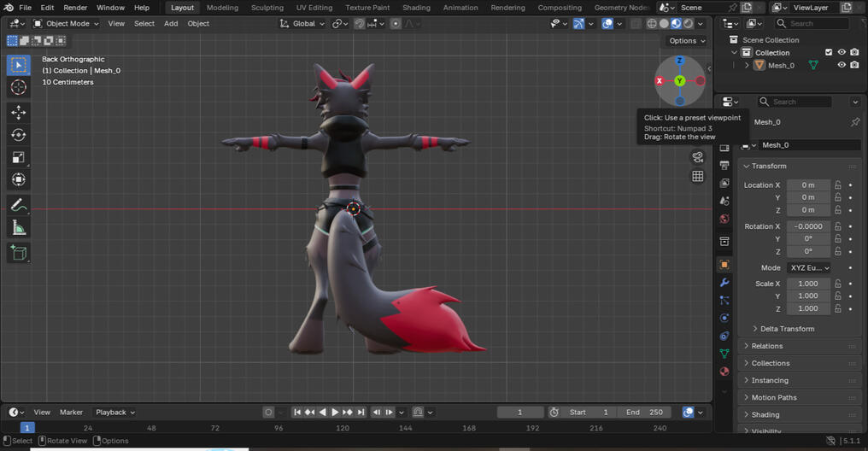The width and height of the screenshot is (868, 451).
Task: Open the Object Mode dropdown
Action: [x=66, y=24]
